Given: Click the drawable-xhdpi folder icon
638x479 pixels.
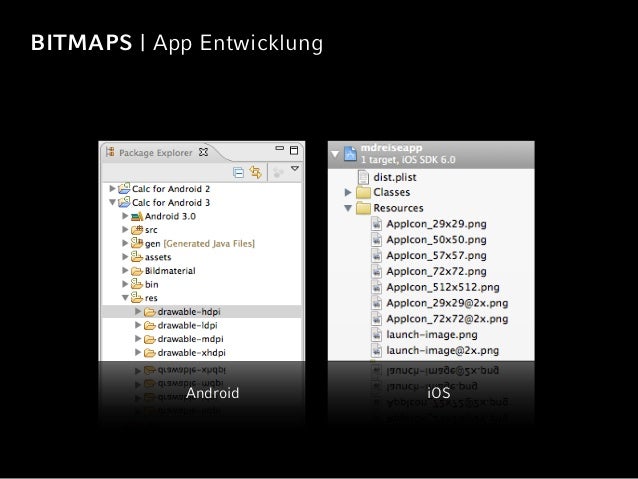Looking at the screenshot, I should point(150,353).
